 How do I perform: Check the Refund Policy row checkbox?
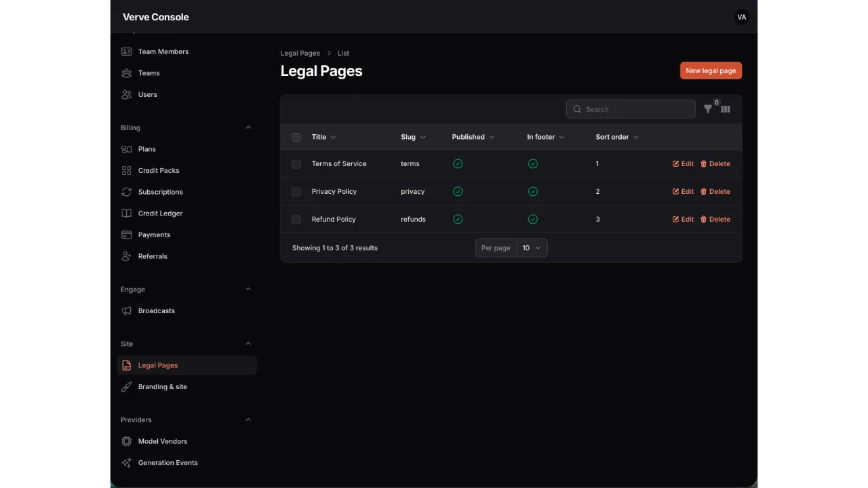[296, 220]
